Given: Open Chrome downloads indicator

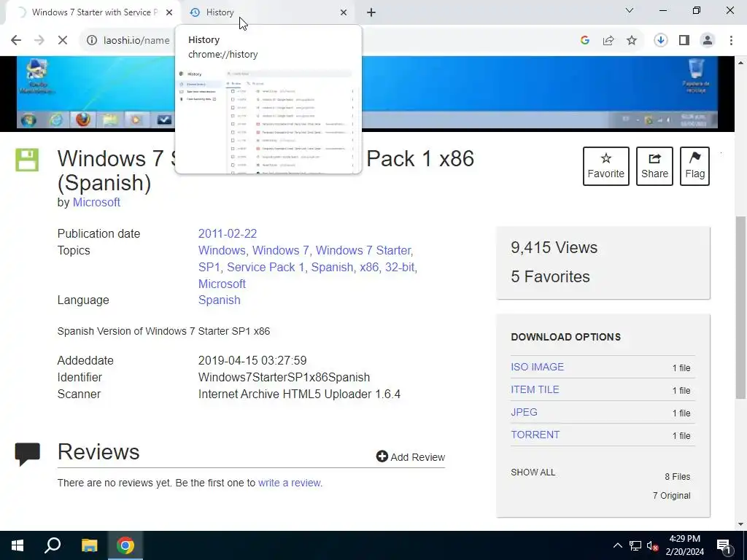Looking at the screenshot, I should (660, 41).
